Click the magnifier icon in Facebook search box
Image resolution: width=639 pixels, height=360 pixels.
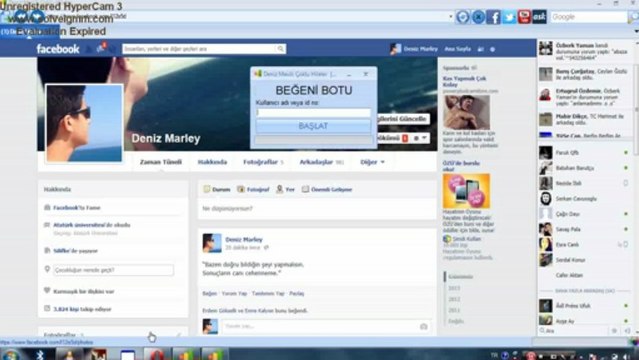pos(280,49)
